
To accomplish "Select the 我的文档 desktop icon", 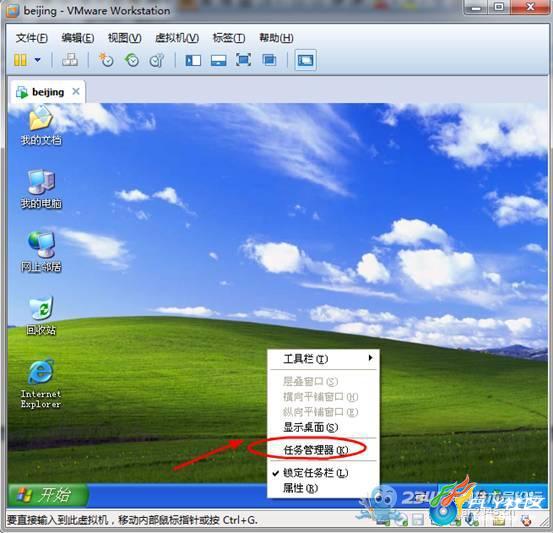I will pos(41,126).
